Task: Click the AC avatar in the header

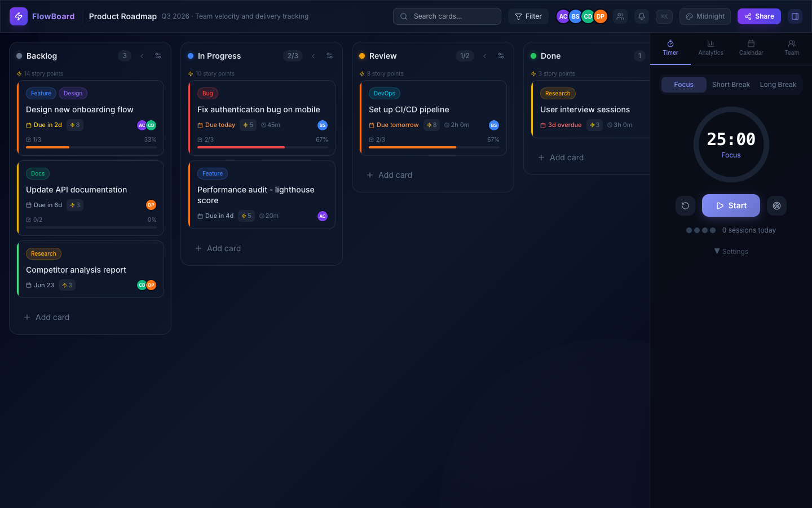Action: click(563, 16)
